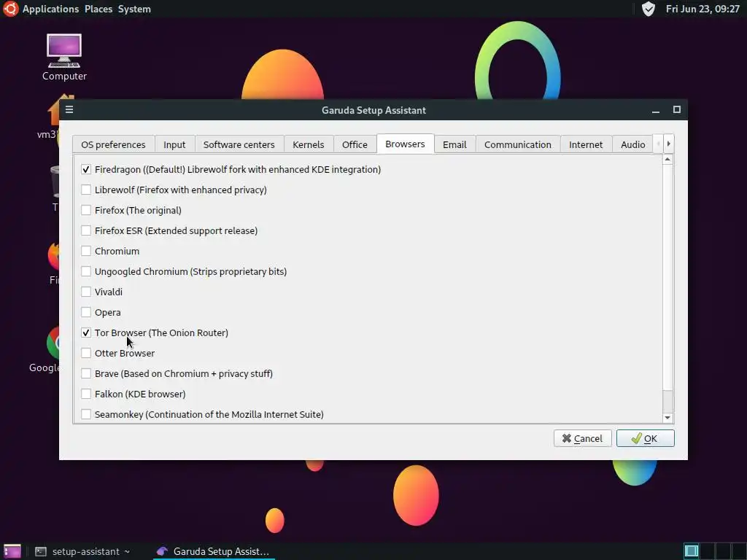The width and height of the screenshot is (747, 560).
Task: Switch to the Email tab
Action: click(454, 144)
